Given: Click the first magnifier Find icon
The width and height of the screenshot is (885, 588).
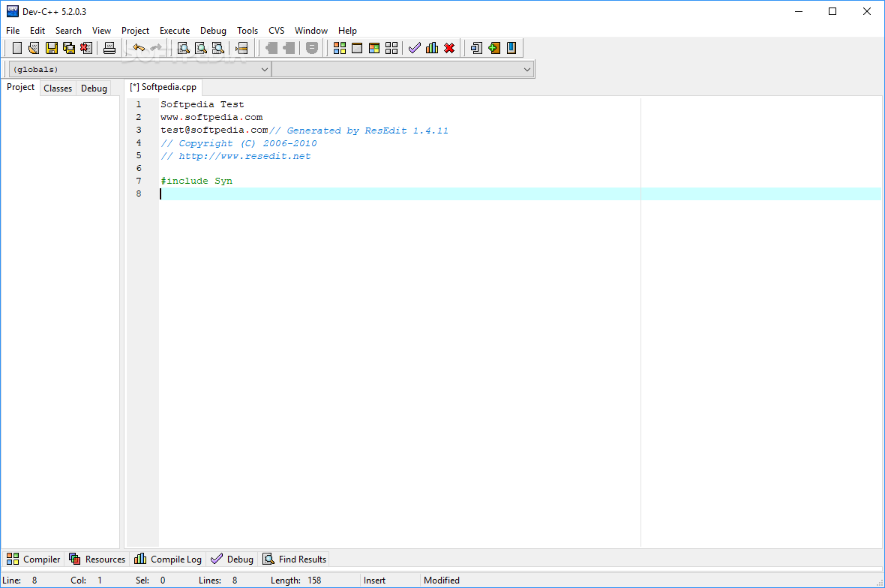Looking at the screenshot, I should [184, 48].
